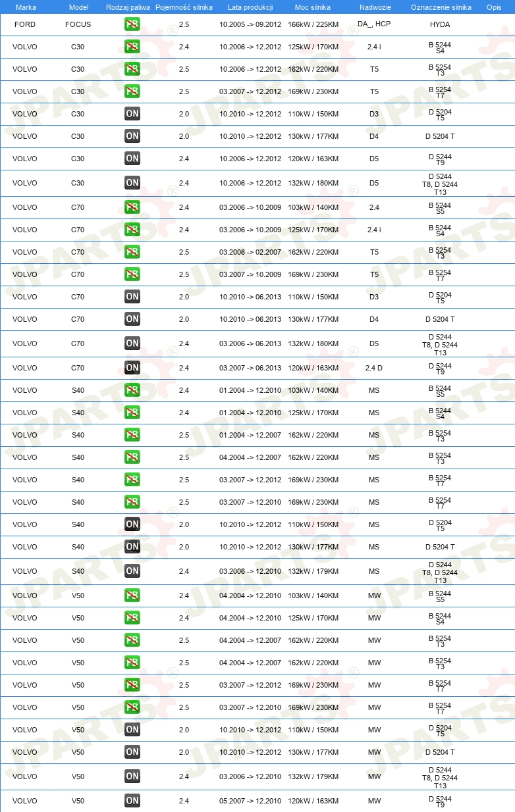Click the Model column header

(x=78, y=7)
